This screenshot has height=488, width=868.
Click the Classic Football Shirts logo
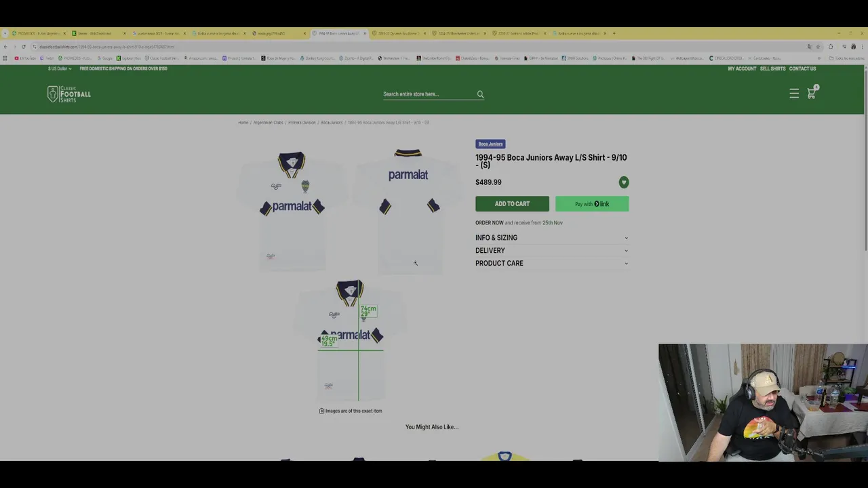pyautogui.click(x=69, y=94)
